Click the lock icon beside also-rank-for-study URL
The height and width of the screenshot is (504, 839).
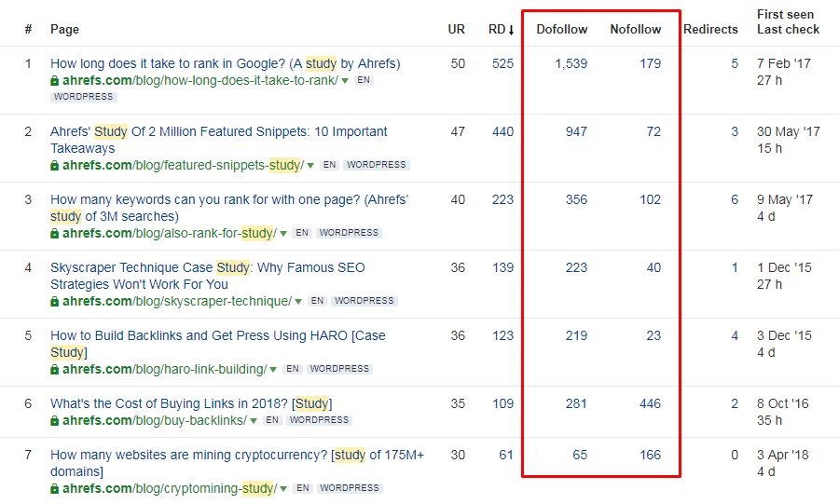[55, 234]
